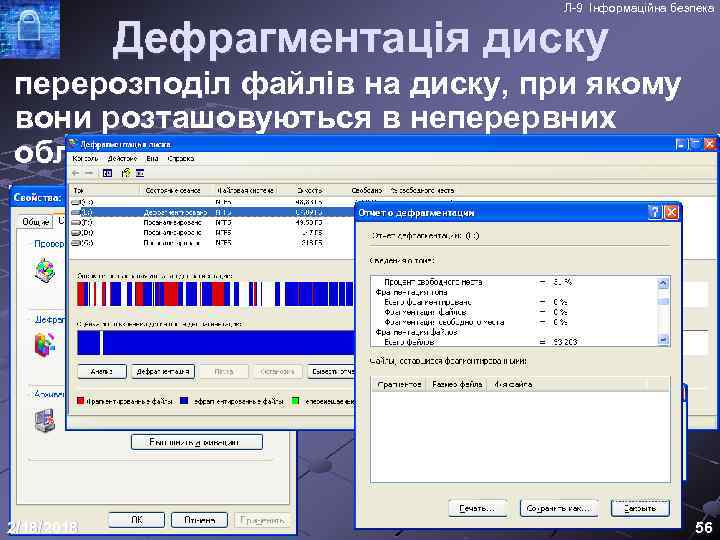Open the Справка menu
Viewport: 720px width, 540px height.
point(181,158)
